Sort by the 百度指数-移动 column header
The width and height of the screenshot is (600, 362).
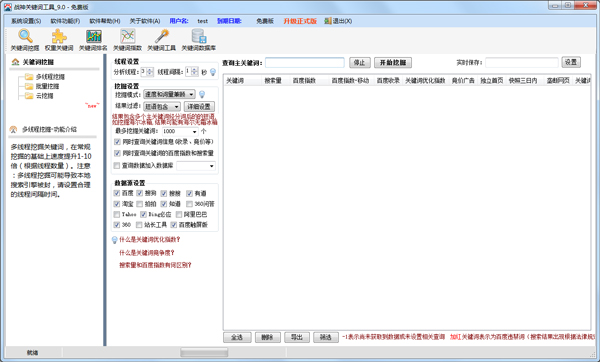point(351,80)
